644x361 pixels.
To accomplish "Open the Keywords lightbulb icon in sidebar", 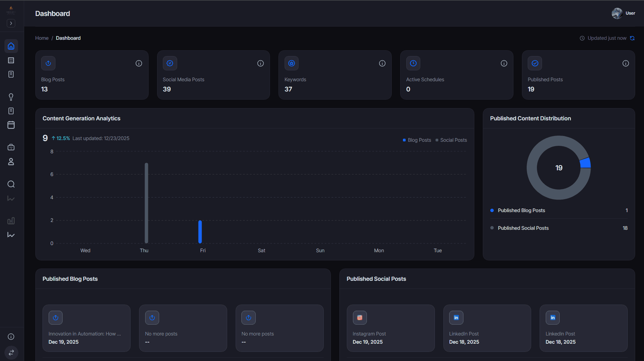I will point(11,97).
